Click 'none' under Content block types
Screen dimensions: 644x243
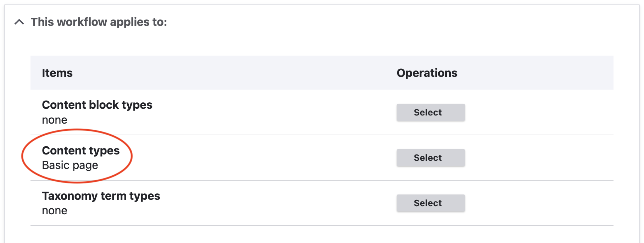(54, 120)
